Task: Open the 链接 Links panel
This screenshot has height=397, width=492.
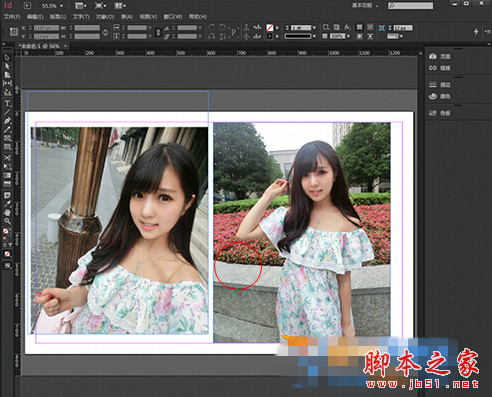Action: 440,68
